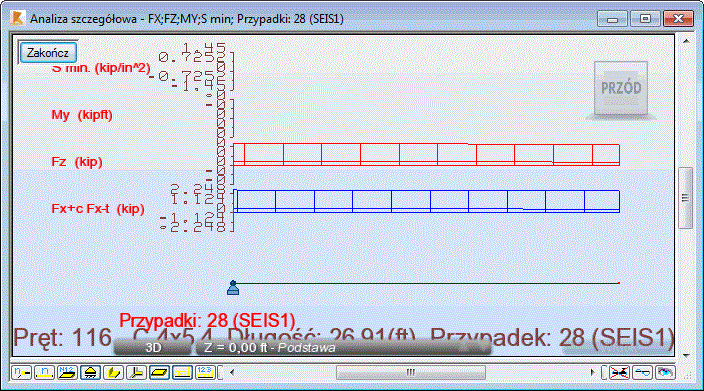Click horizontal scrollbar left arrow
This screenshot has width=704, height=391.
pos(232,373)
